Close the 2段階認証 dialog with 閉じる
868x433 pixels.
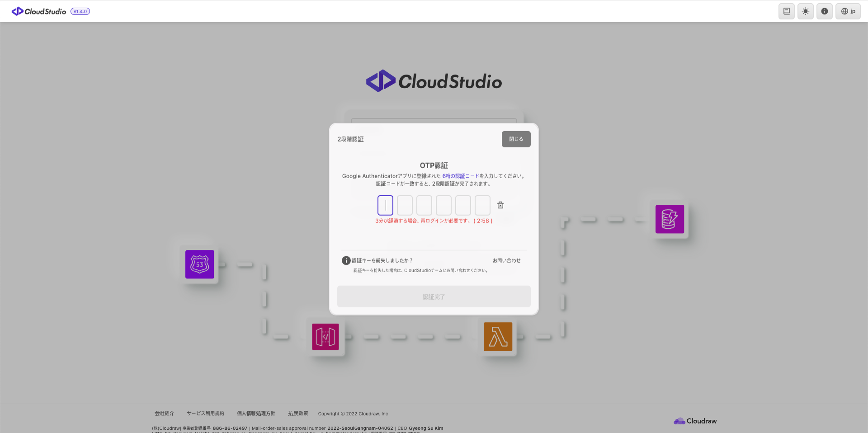point(516,139)
